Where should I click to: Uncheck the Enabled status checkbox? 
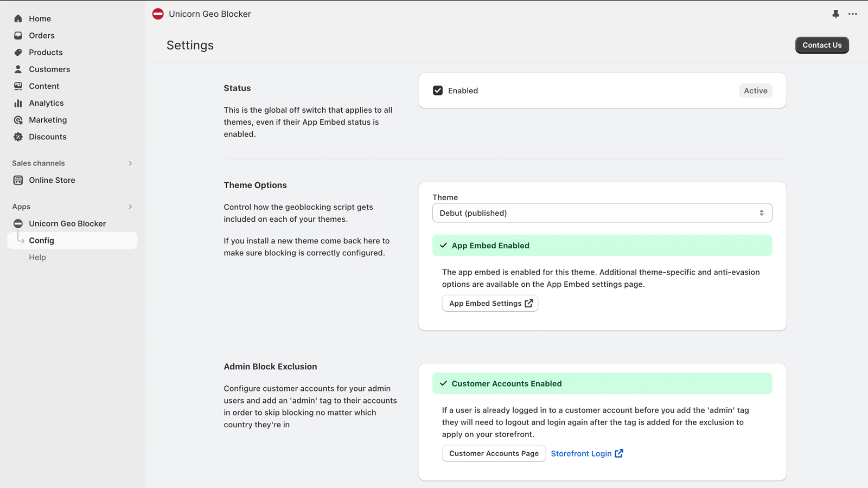[x=438, y=90]
